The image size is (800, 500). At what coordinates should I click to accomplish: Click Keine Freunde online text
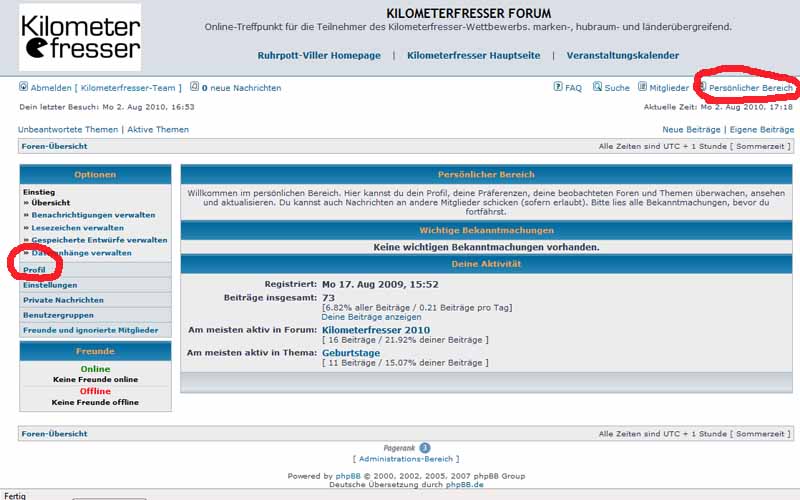click(x=95, y=380)
